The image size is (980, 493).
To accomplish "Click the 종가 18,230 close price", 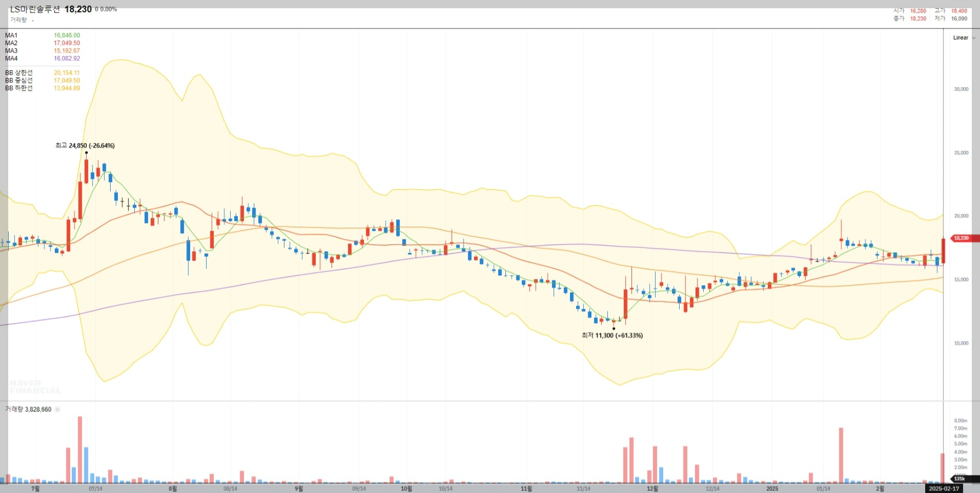I will 910,19.
